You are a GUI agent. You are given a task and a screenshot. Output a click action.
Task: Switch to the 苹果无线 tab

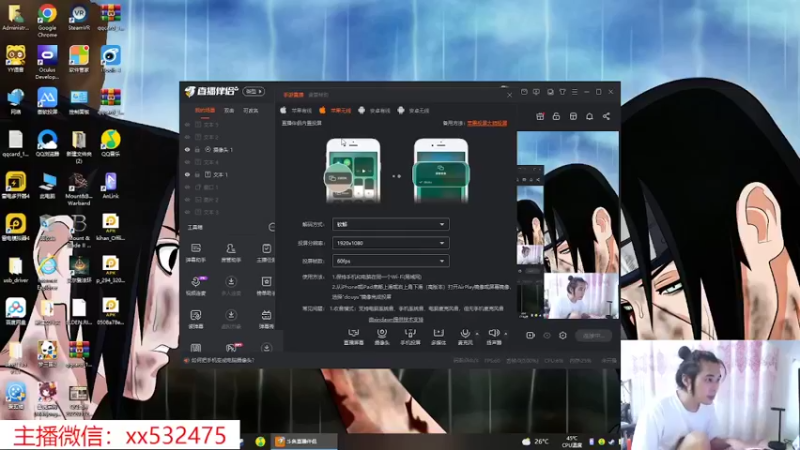click(335, 110)
